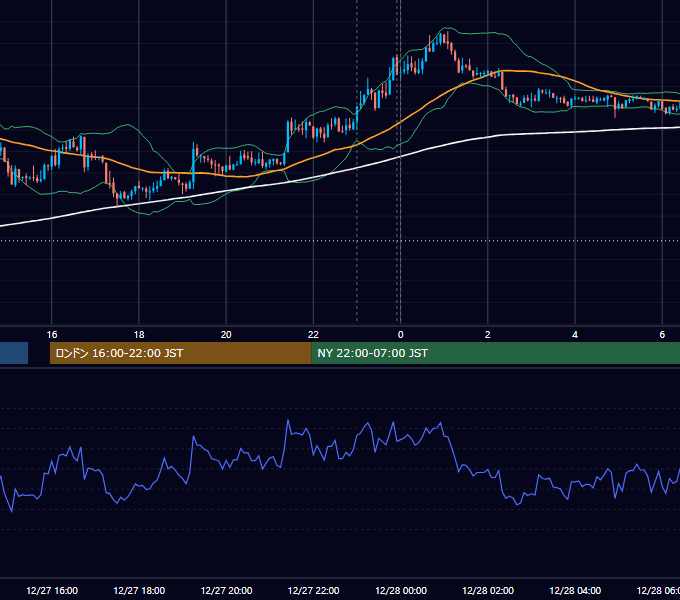Click the 12/27 20:00 date label
Image resolution: width=680 pixels, height=600 pixels.
pos(226,590)
